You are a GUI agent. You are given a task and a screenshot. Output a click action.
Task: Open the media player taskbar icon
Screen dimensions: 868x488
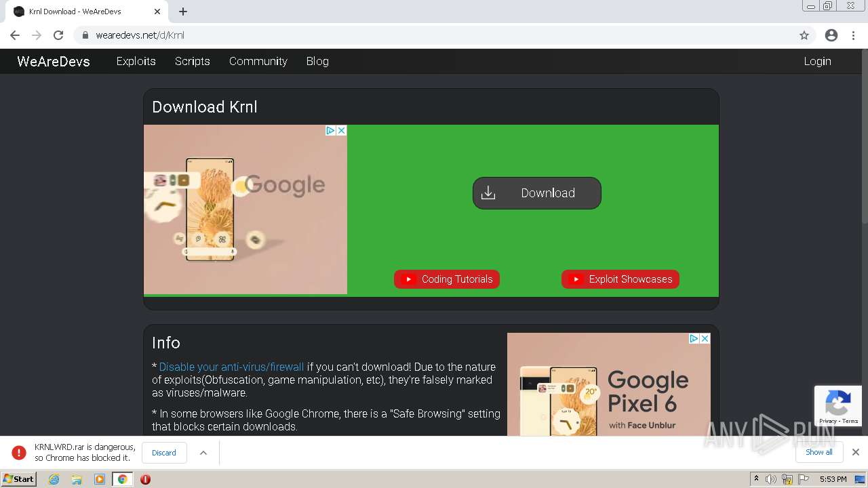(x=100, y=479)
